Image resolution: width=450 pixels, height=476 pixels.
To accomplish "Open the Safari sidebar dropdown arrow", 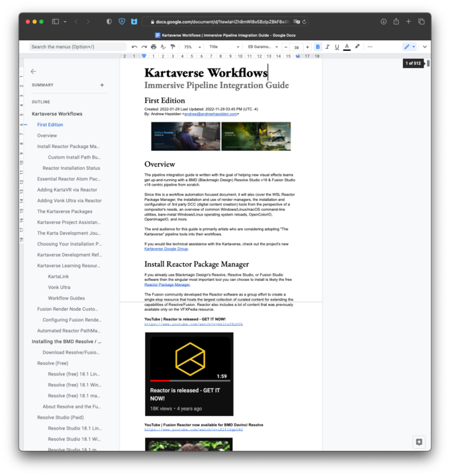I will pos(65,22).
